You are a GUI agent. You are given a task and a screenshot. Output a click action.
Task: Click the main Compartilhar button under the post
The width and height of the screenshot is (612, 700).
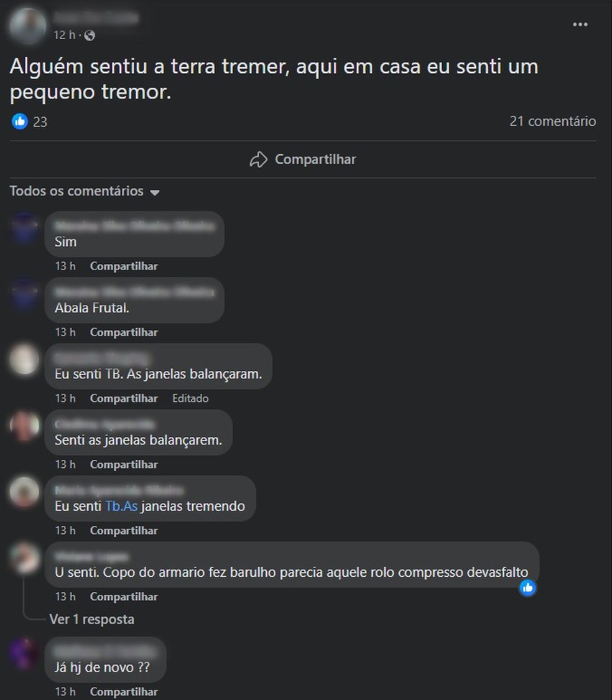click(303, 159)
